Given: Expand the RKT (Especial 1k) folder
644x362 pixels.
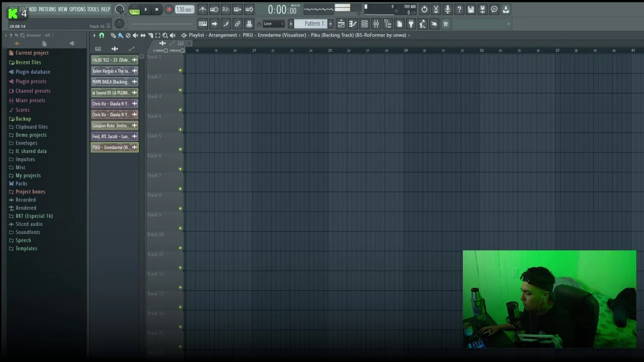Looking at the screenshot, I should (34, 216).
